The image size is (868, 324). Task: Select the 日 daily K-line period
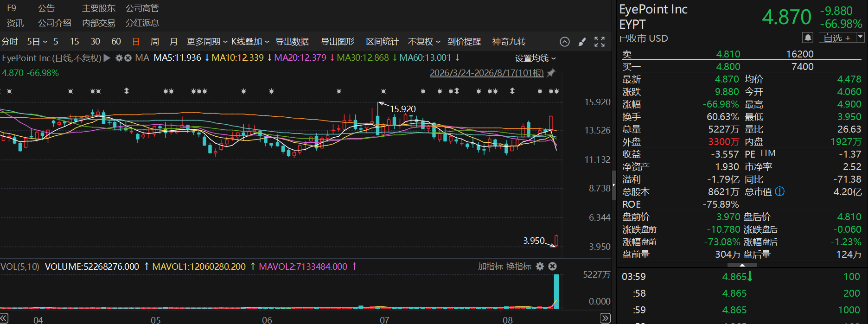136,42
